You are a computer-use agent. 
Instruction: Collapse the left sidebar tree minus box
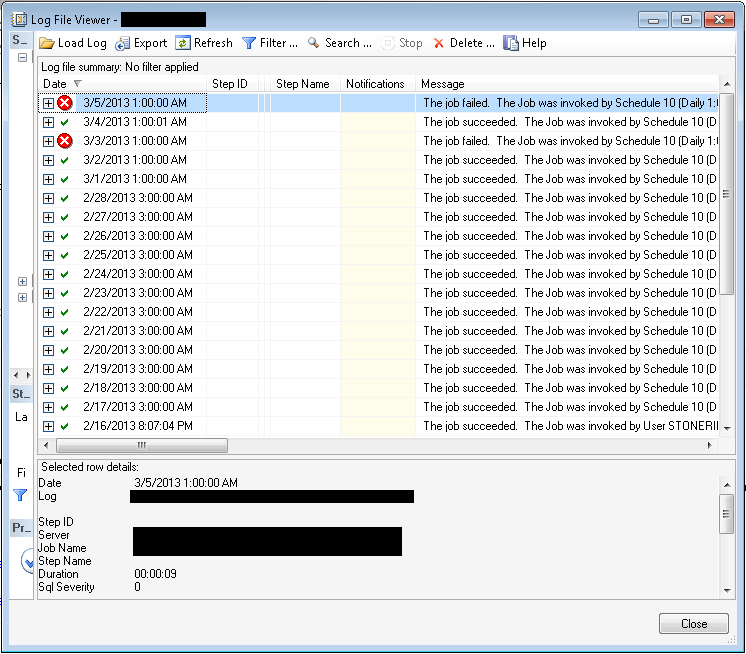tap(22, 58)
